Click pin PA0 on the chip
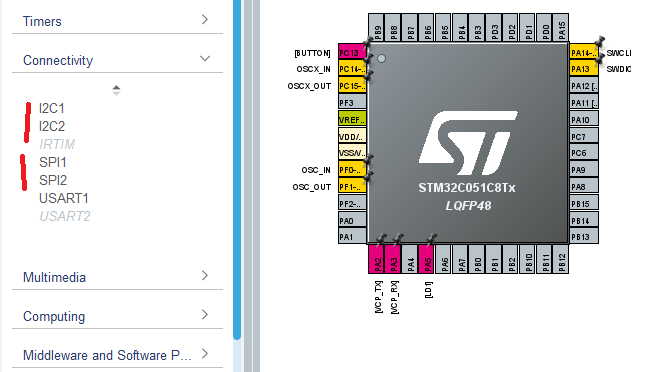Image resolution: width=658 pixels, height=372 pixels. 352,220
